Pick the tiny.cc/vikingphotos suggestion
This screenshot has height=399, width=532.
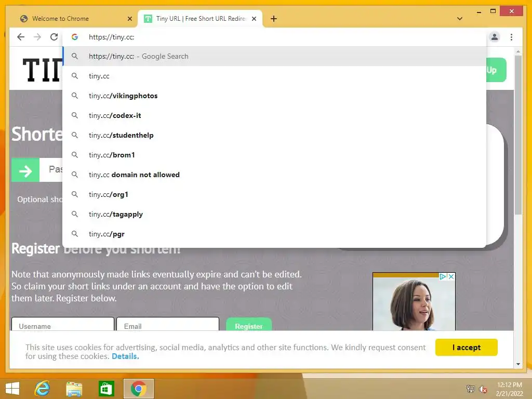click(274, 96)
